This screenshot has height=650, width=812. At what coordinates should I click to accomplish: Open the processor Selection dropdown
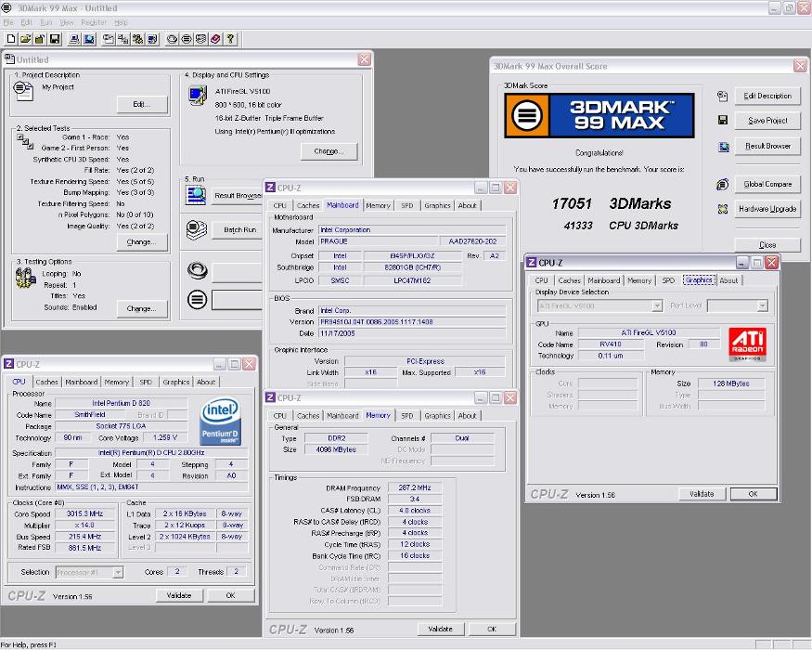(118, 572)
